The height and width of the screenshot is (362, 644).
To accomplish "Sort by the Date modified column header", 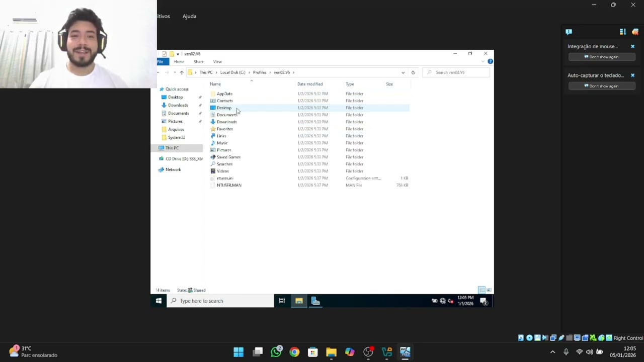I will [310, 84].
